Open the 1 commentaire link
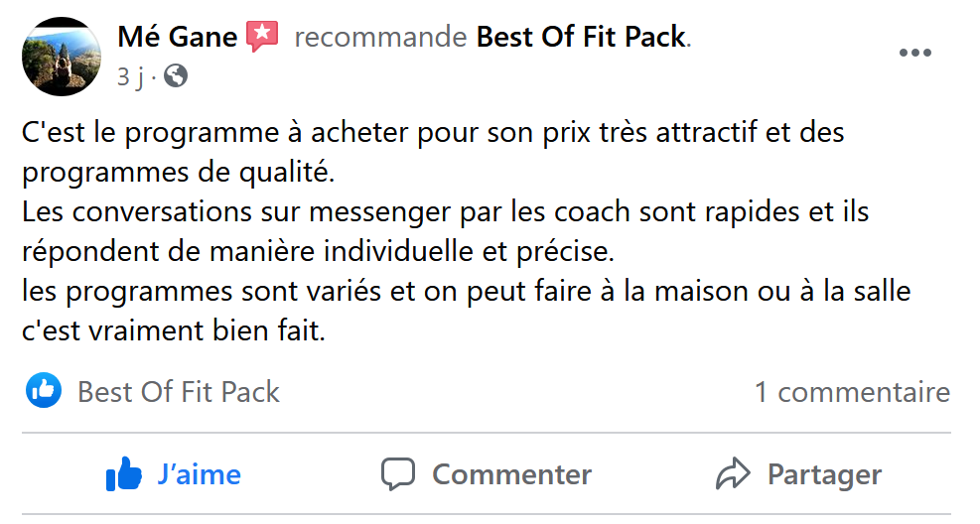 click(851, 392)
